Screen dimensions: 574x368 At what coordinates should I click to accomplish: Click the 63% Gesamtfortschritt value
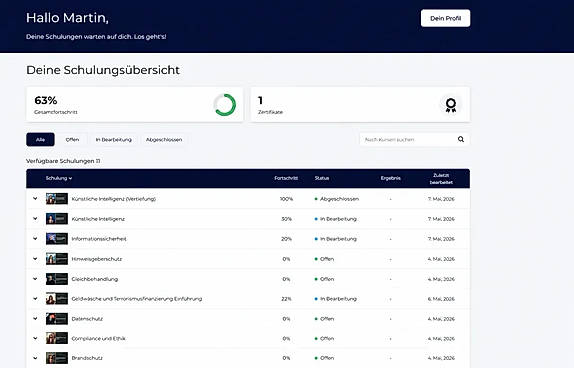tap(46, 100)
